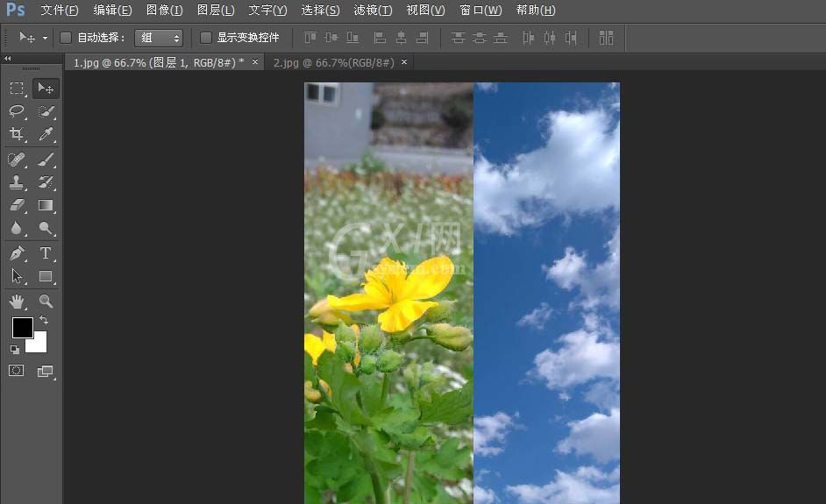Select the Brush tool
The width and height of the screenshot is (826, 504).
[46, 159]
